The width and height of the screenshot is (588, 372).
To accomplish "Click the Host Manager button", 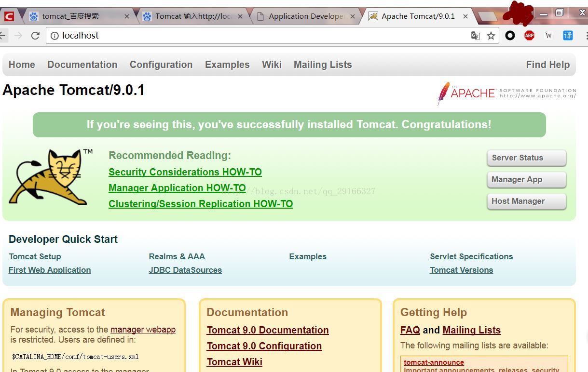I will [527, 201].
